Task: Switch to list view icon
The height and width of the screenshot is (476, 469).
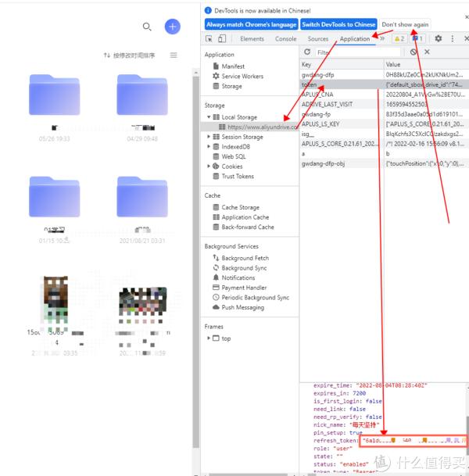Action: pyautogui.click(x=174, y=55)
